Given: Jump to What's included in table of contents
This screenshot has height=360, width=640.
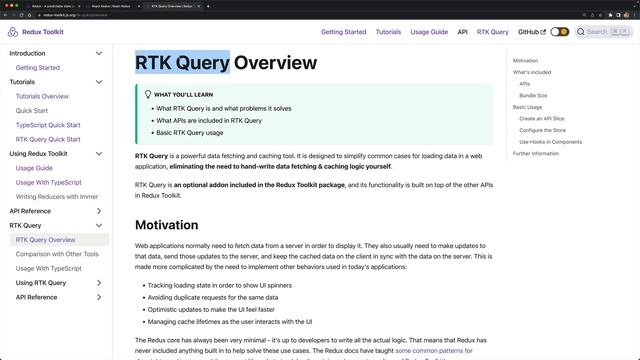Looking at the screenshot, I should (x=532, y=72).
